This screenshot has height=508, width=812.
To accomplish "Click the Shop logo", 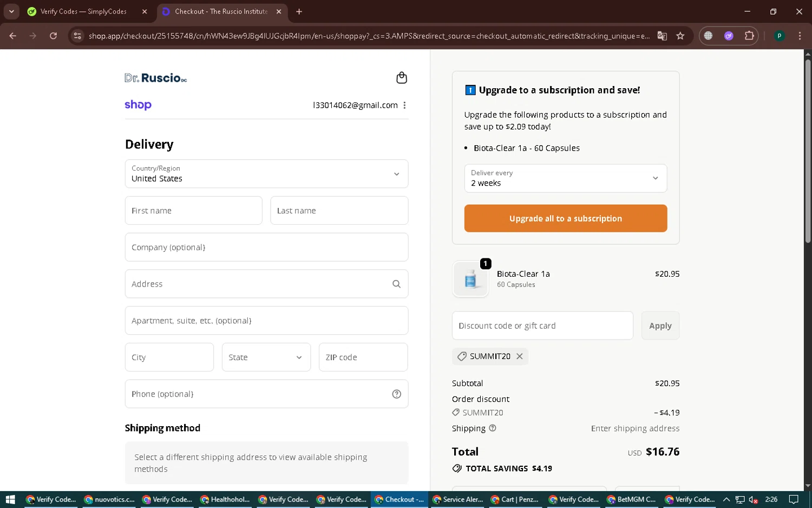I will [x=138, y=105].
